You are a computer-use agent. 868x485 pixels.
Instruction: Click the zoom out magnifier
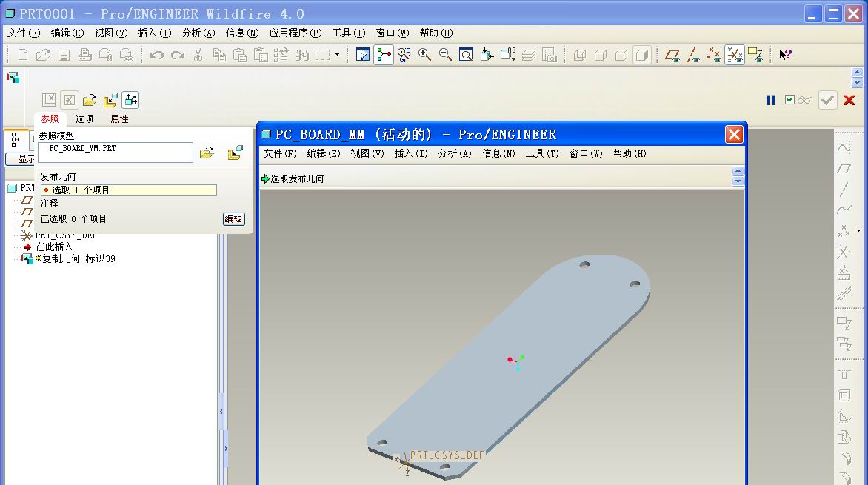click(445, 55)
